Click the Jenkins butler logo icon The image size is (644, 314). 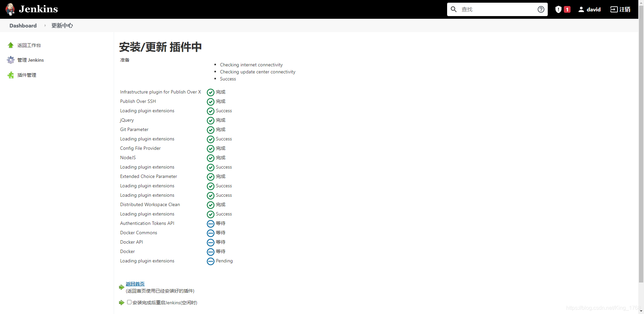coord(10,9)
